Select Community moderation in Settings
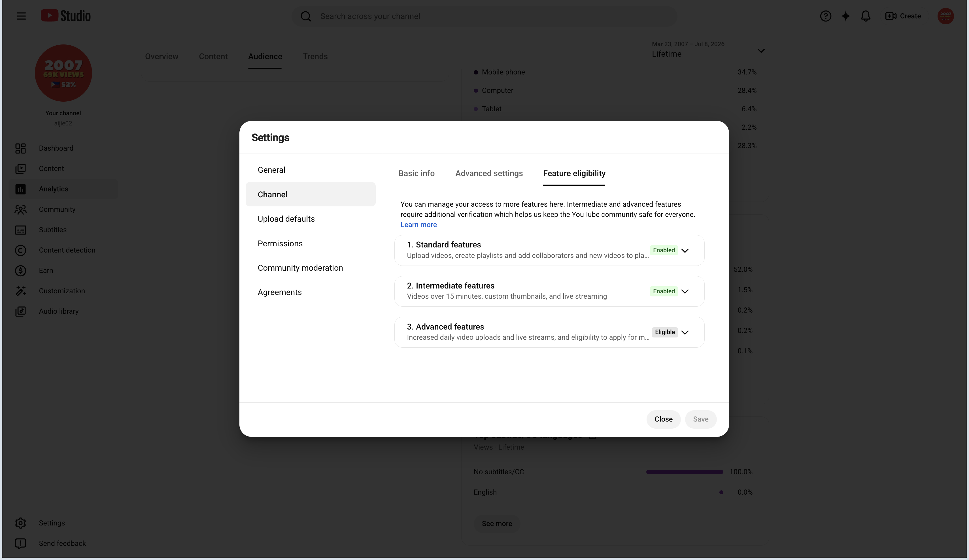 click(x=310, y=268)
